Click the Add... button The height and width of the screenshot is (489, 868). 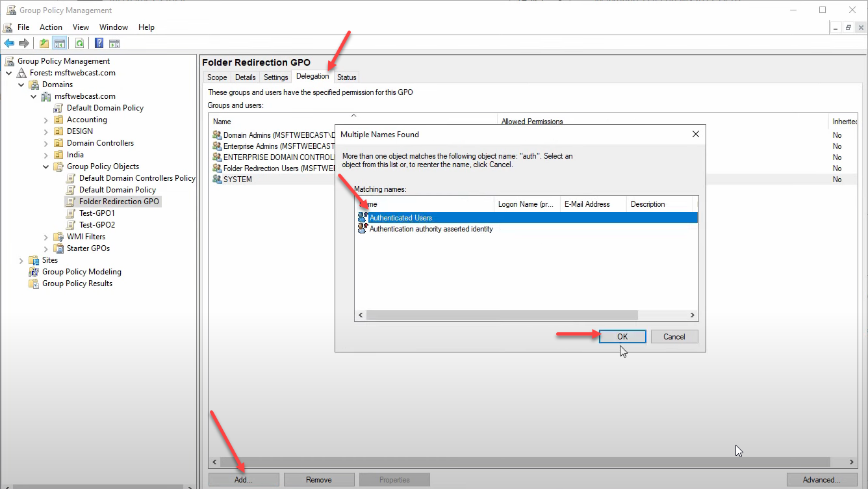tap(244, 480)
